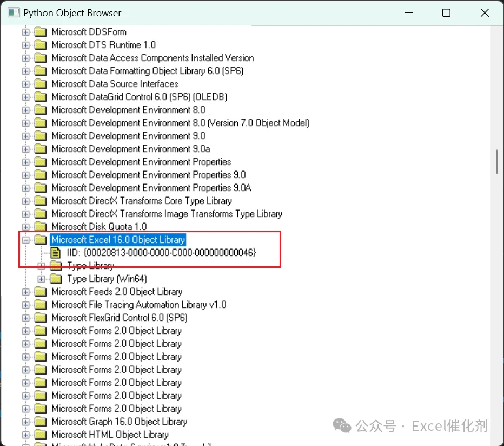This screenshot has height=446, width=504.
Task: Click the Microsoft HTML Object Library folder icon
Action: tap(41, 435)
